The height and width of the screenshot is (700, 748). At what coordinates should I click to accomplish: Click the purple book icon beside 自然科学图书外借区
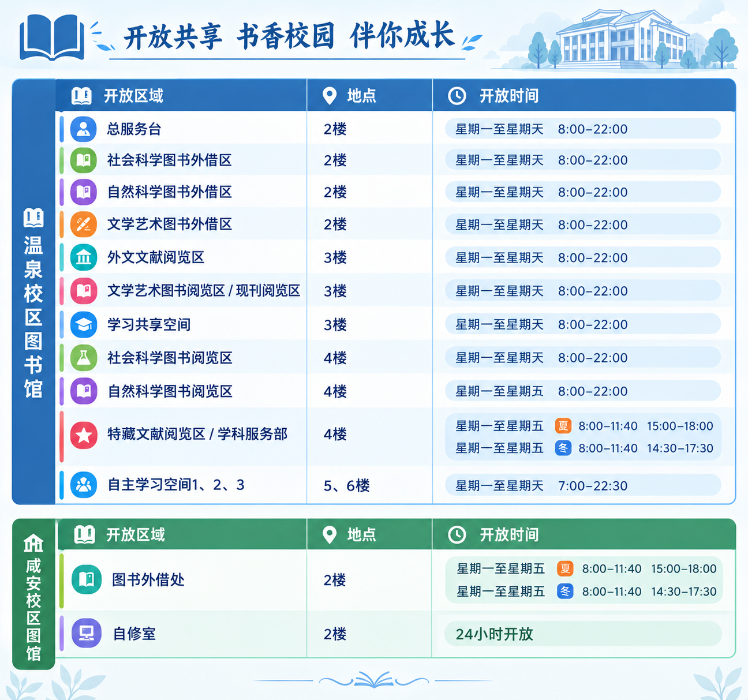pos(84,192)
